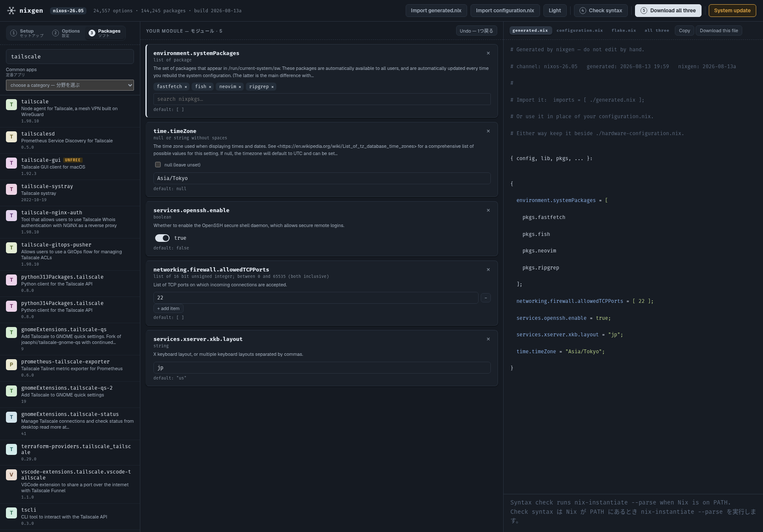Remove the time.timeZone option card
The height and width of the screenshot is (532, 763).
488,131
